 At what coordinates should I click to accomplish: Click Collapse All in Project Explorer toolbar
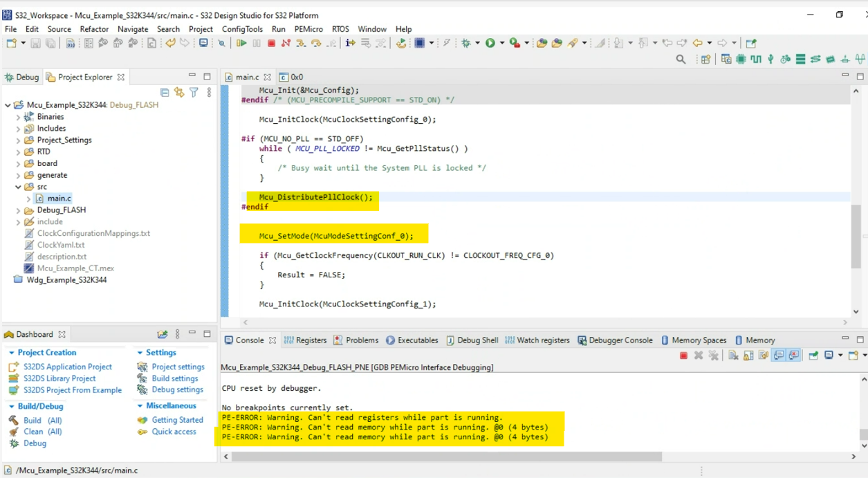point(165,92)
